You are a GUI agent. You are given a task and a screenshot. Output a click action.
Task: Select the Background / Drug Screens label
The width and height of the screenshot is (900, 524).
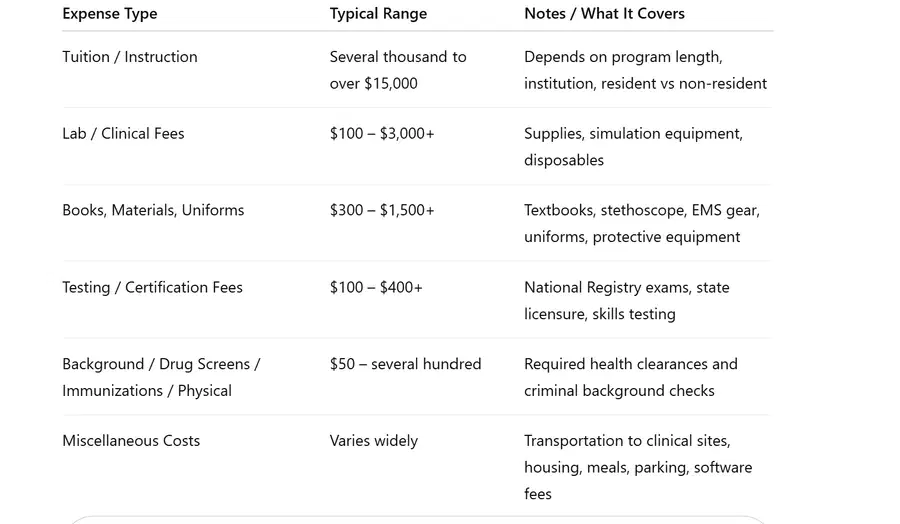pyautogui.click(x=161, y=378)
